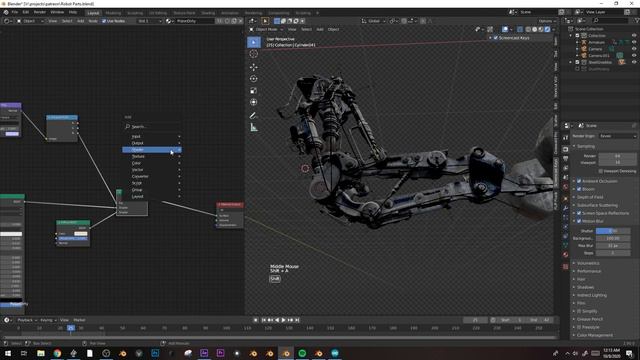
Task: Jump to timeline start frame
Action: click(263, 320)
